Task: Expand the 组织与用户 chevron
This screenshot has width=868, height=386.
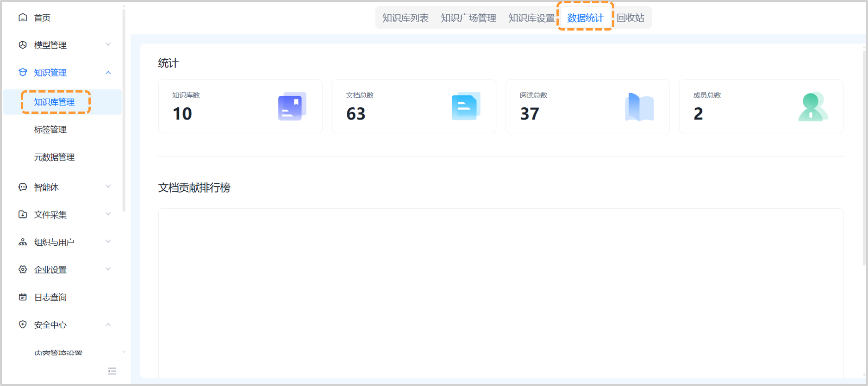Action: coord(108,242)
